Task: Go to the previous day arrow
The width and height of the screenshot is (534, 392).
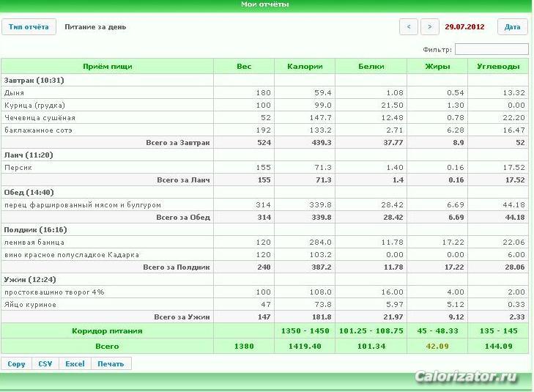Action: point(409,27)
